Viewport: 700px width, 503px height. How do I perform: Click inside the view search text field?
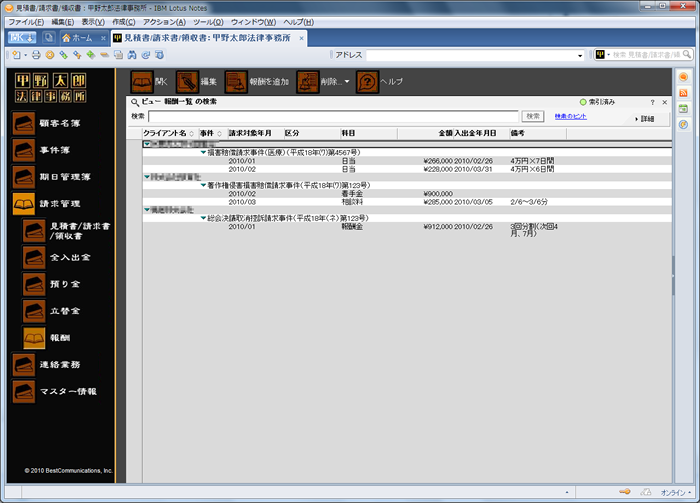point(333,116)
